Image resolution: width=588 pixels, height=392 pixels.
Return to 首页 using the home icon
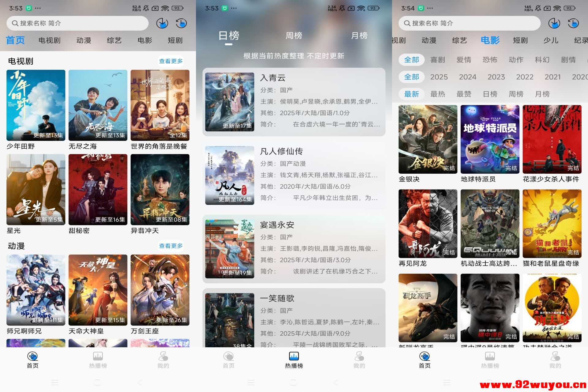tap(32, 360)
